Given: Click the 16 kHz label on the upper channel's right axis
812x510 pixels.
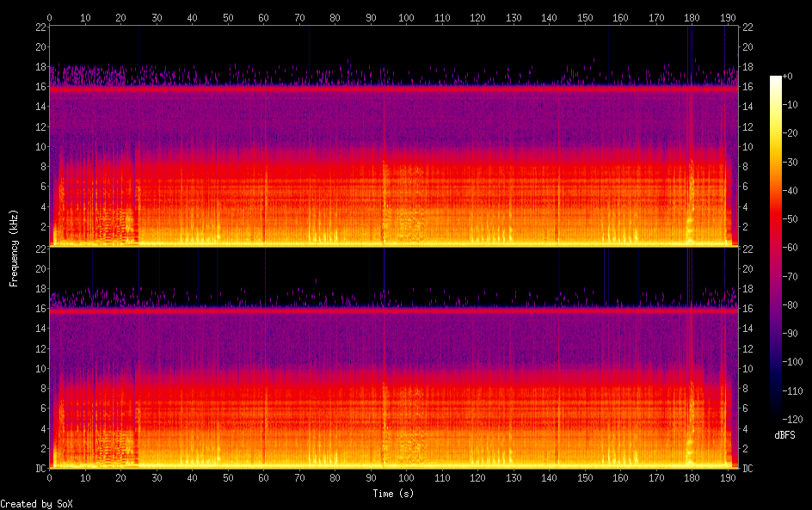Looking at the screenshot, I should pos(747,87).
